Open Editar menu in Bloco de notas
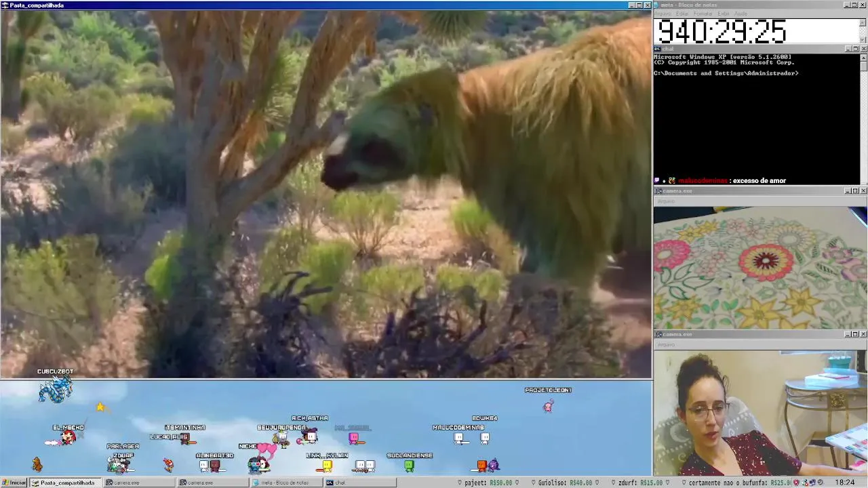 (682, 14)
